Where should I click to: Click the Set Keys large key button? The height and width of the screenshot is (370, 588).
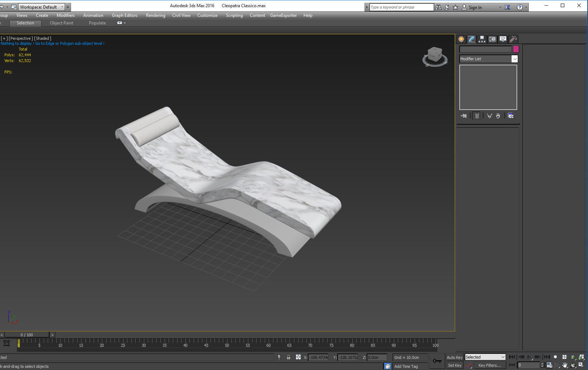click(437, 361)
